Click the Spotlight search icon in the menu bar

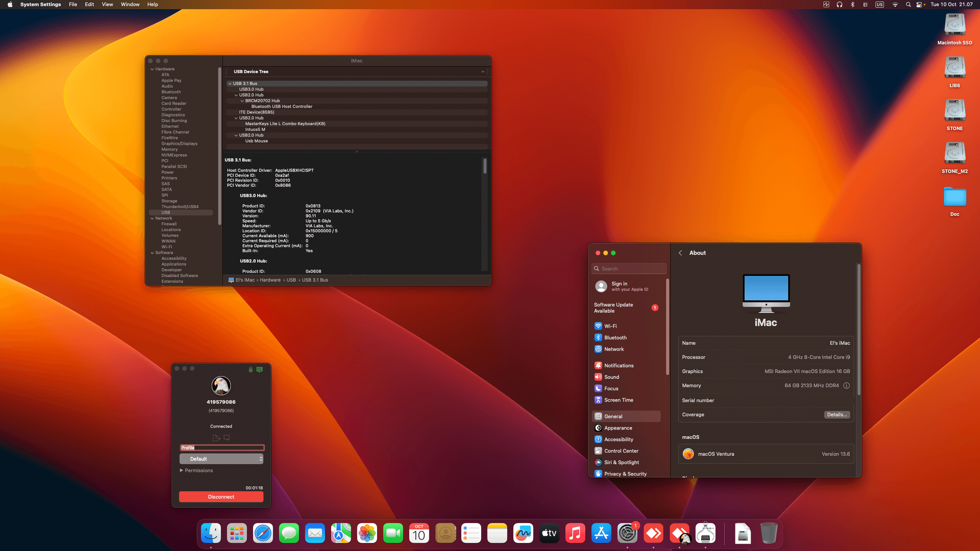tap(908, 5)
